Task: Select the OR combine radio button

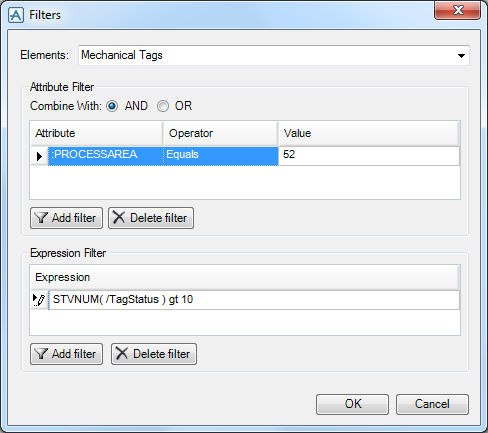Action: tap(163, 106)
